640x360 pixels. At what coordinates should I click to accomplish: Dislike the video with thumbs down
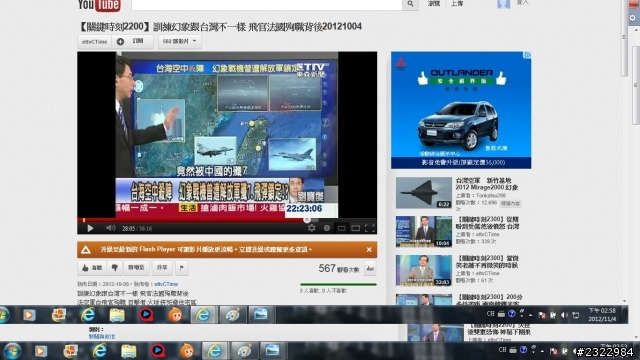pos(115,268)
